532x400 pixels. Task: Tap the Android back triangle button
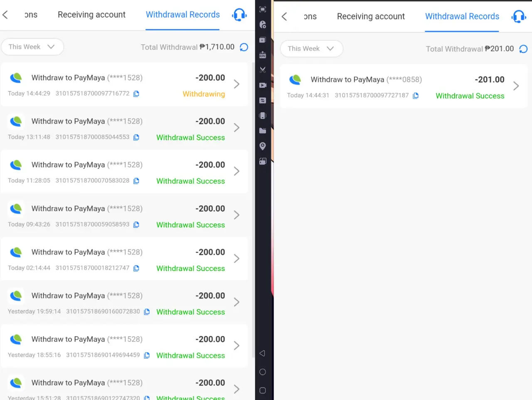pyautogui.click(x=262, y=353)
